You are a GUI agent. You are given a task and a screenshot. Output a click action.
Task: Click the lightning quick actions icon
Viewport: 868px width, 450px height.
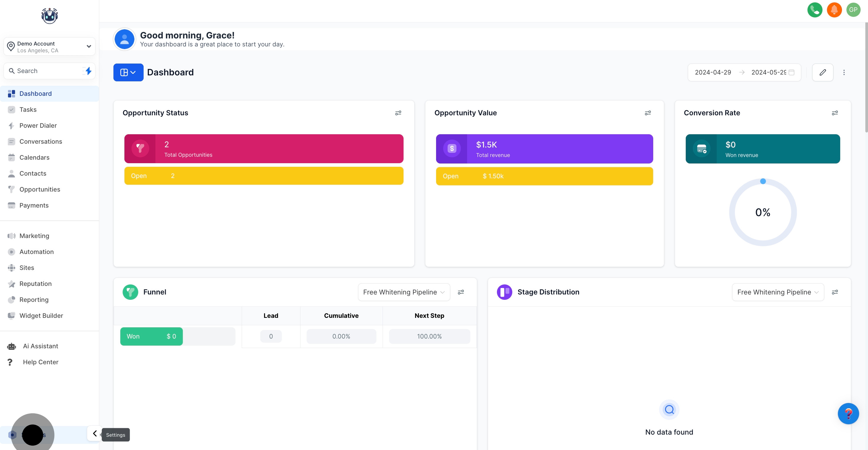(x=88, y=71)
